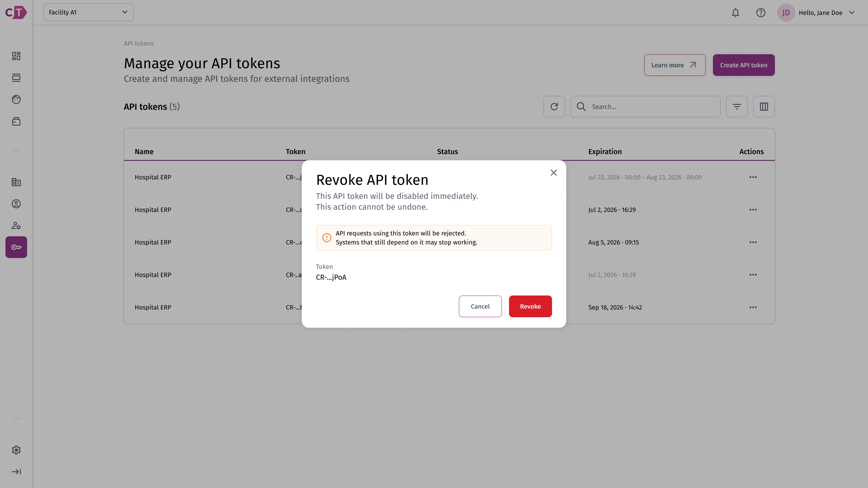Screen dimensions: 868x488
Task: Click the Revoke button
Action: [530, 307]
